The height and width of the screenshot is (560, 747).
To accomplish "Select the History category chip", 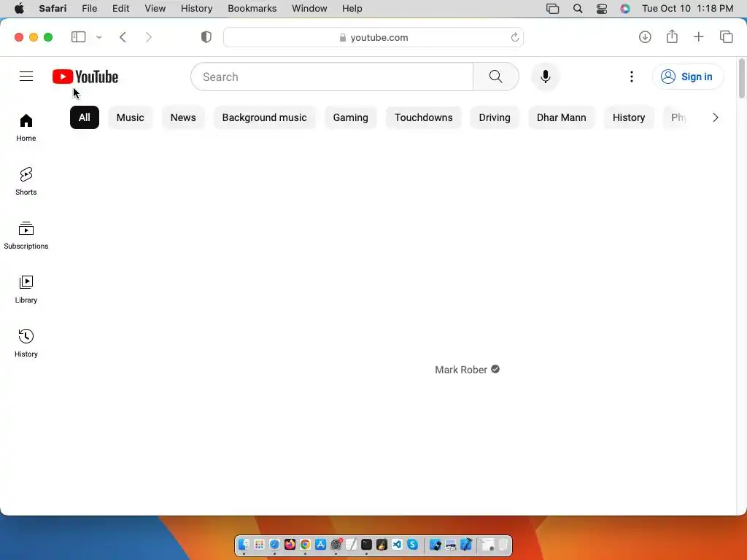I will (629, 117).
